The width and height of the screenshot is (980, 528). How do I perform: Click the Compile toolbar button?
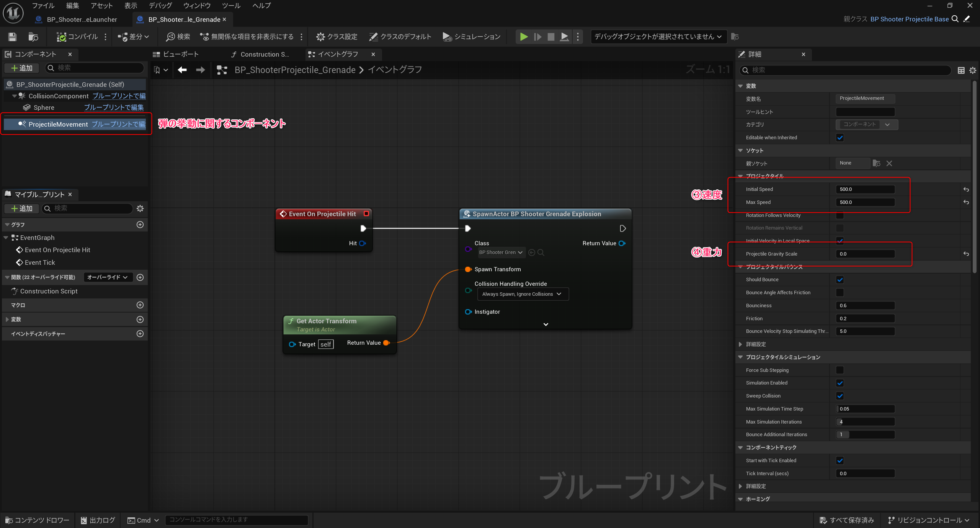click(x=78, y=37)
